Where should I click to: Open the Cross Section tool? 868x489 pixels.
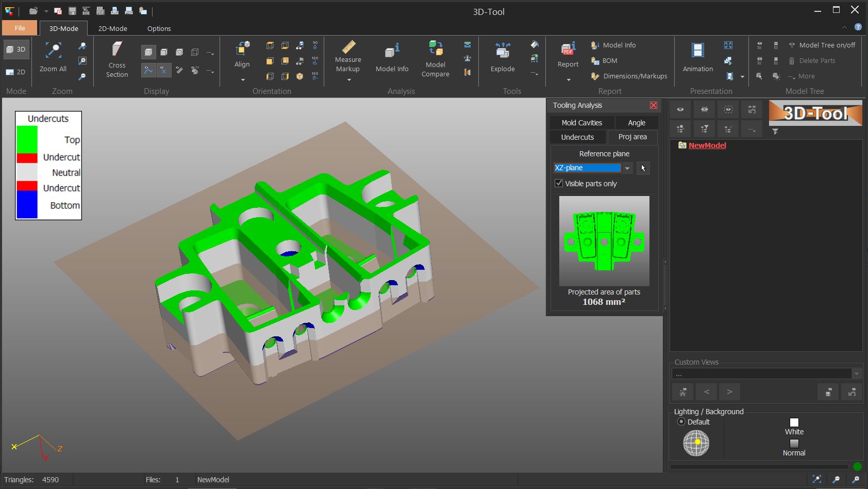pos(116,58)
